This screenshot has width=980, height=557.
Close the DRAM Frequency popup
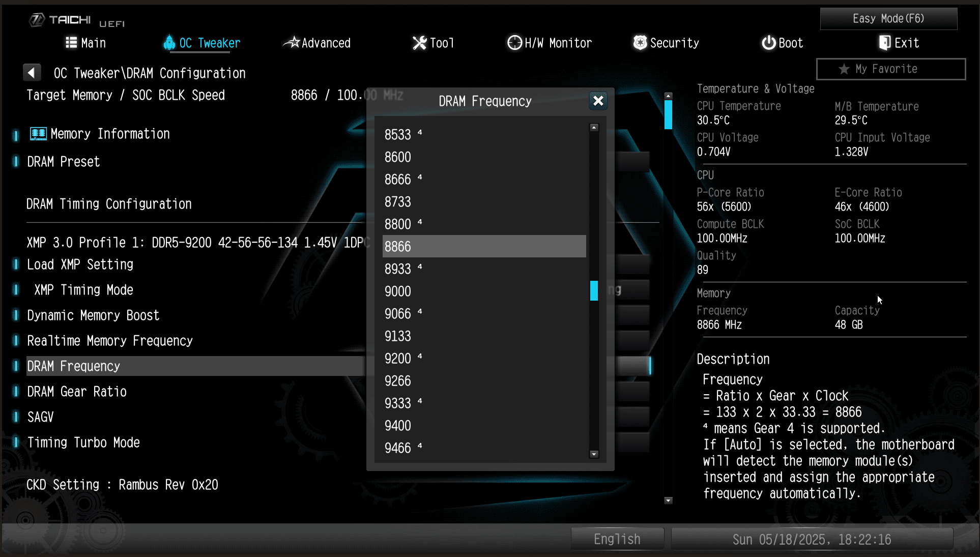(x=598, y=101)
